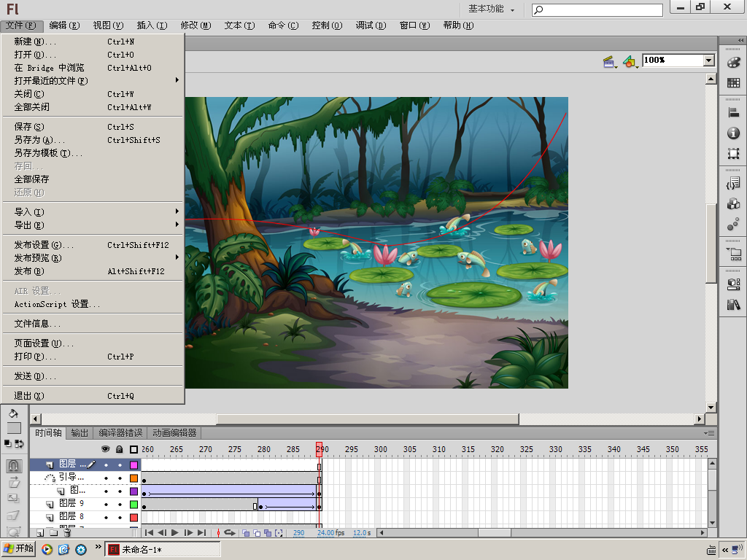Viewport: 747px width, 560px height.
Task: Switch to the 编译器错误 tab
Action: (120, 433)
